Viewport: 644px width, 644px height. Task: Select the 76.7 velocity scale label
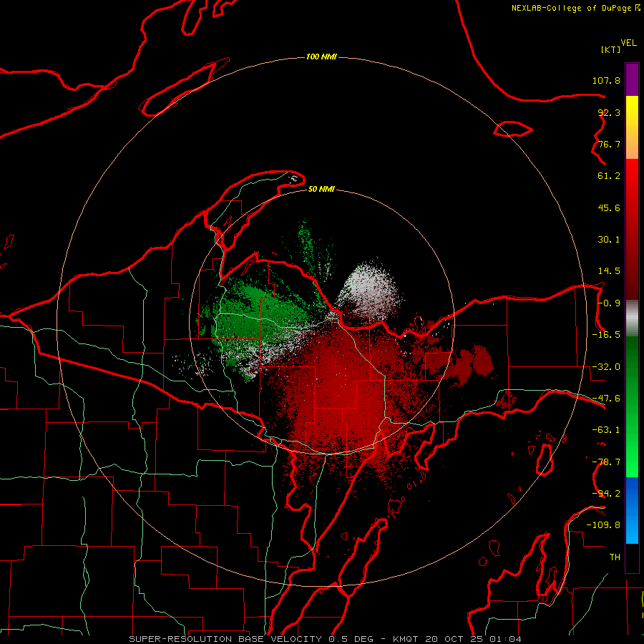coord(609,144)
